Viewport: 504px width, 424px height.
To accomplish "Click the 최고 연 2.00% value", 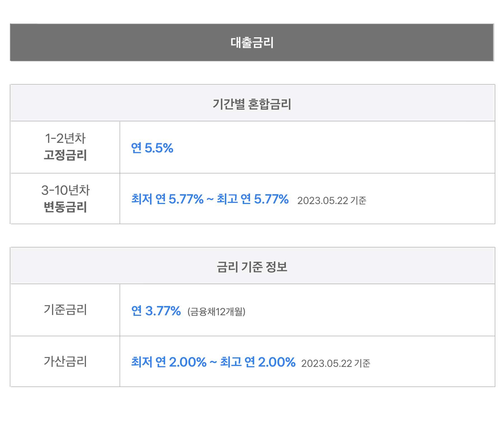I will (x=258, y=362).
